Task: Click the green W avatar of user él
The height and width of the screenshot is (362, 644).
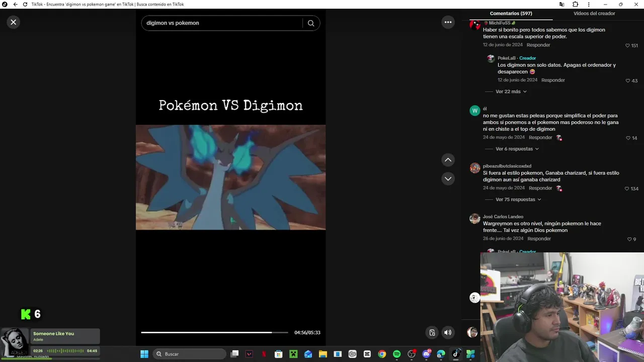Action: tap(475, 111)
